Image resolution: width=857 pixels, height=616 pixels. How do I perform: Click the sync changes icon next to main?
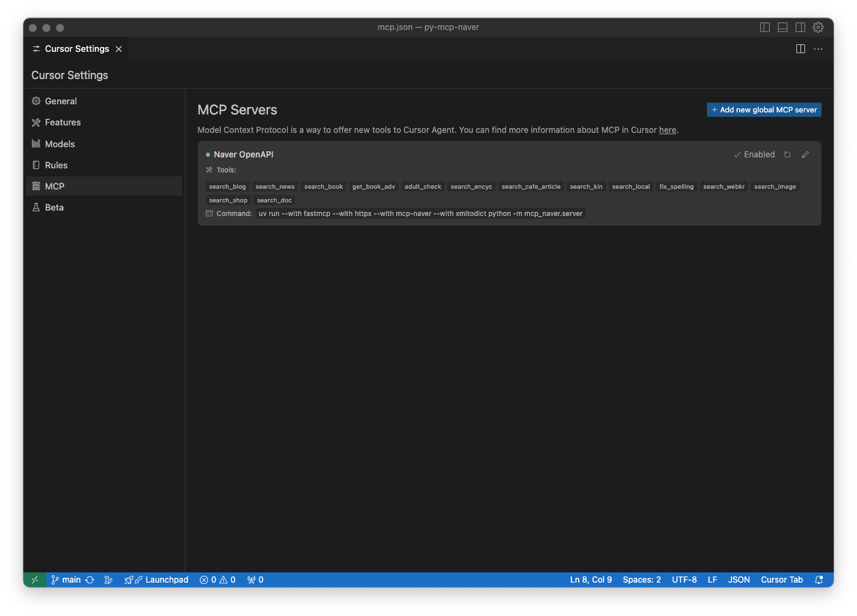point(89,579)
